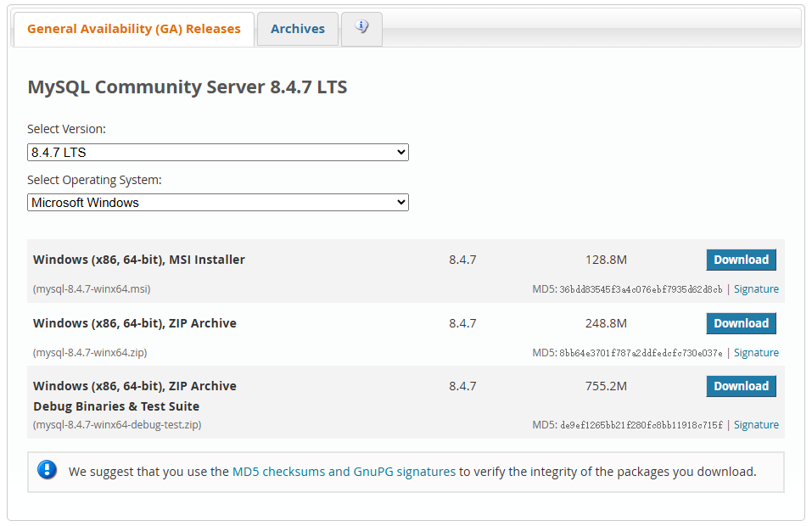Click the 755.2M file size text
The image size is (812, 526).
point(606,386)
